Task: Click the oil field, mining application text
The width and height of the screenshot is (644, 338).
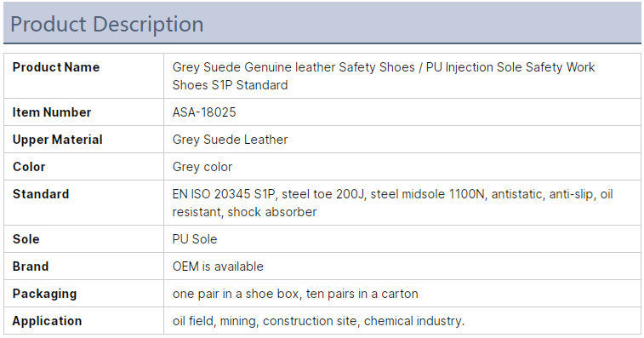Action: [318, 321]
